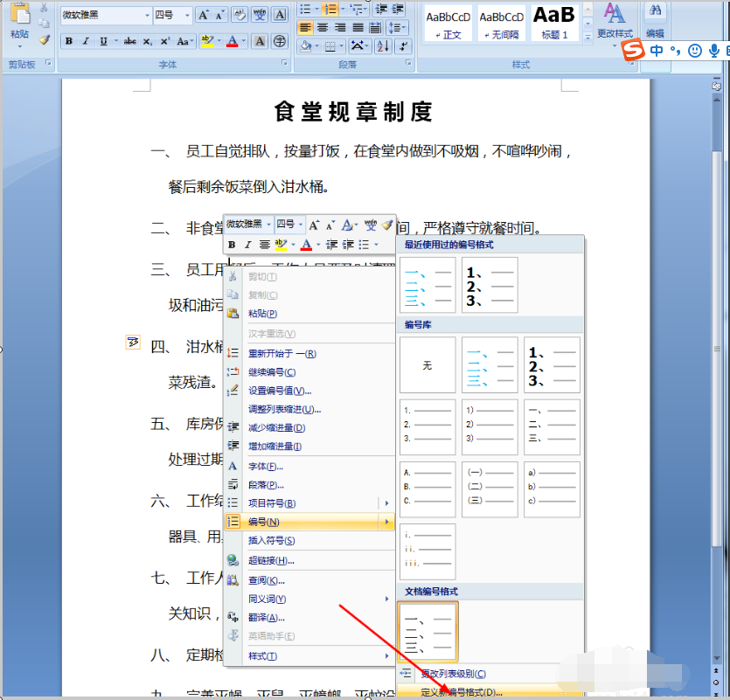Click the Bold icon in the mini toolbar
The image size is (730, 700).
tap(232, 245)
